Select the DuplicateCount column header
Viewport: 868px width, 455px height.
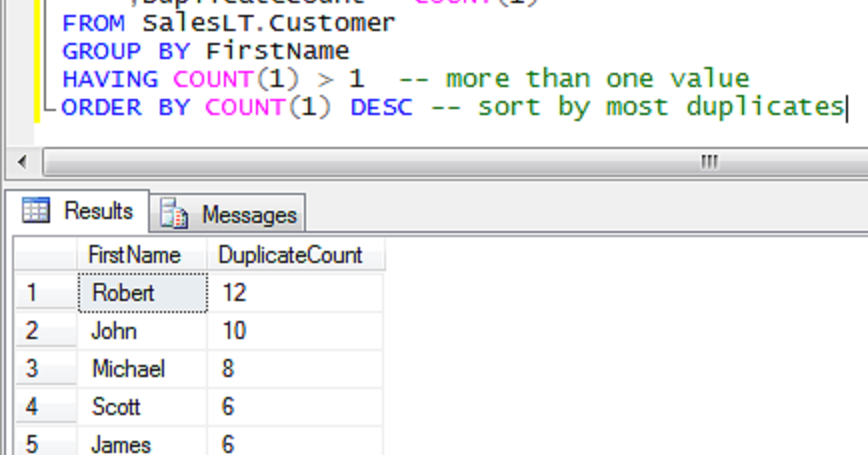pyautogui.click(x=290, y=255)
